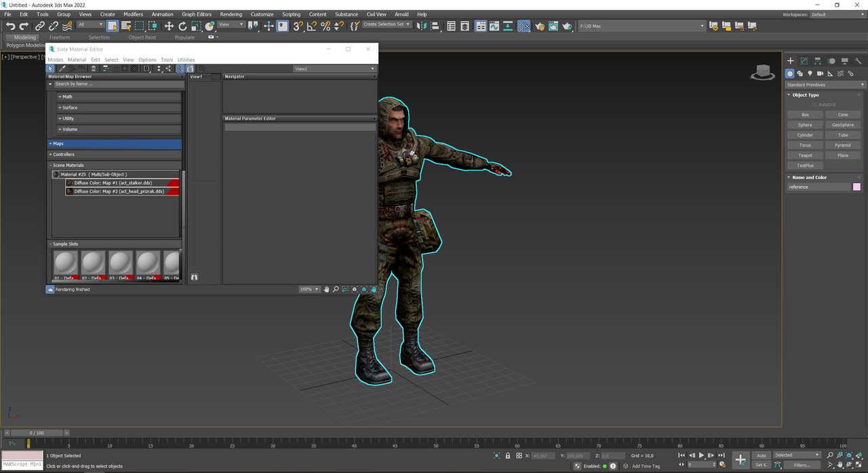Open the reference coordinate 'View' dropdown

[231, 24]
